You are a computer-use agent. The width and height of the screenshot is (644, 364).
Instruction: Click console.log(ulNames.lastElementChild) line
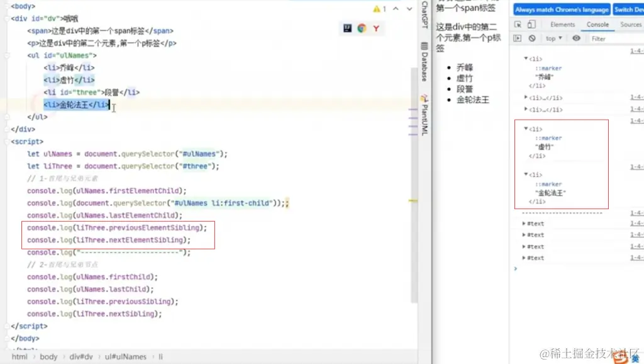[x=105, y=215]
